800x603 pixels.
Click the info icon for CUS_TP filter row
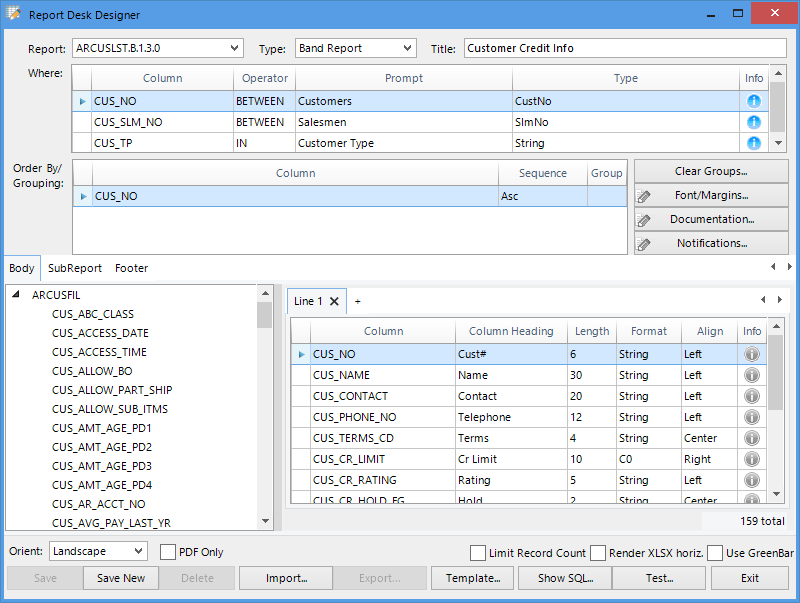(753, 143)
